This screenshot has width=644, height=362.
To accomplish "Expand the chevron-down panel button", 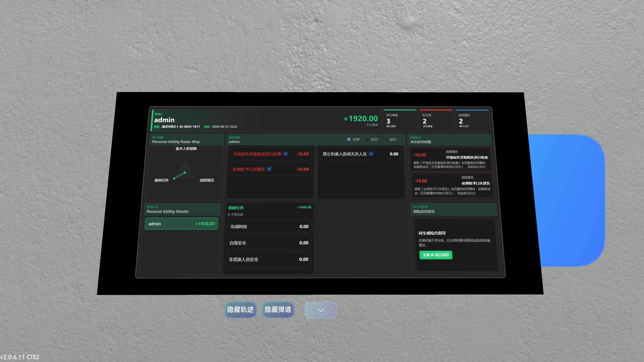I will click(x=321, y=310).
